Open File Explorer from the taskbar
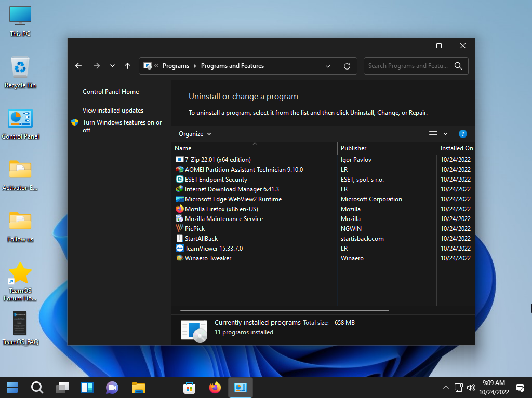Viewport: 532px width, 398px height. [x=138, y=388]
